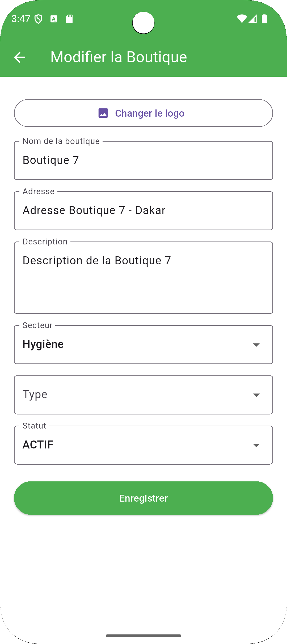Focus the Description text area
Image resolution: width=287 pixels, height=644 pixels.
(143, 278)
